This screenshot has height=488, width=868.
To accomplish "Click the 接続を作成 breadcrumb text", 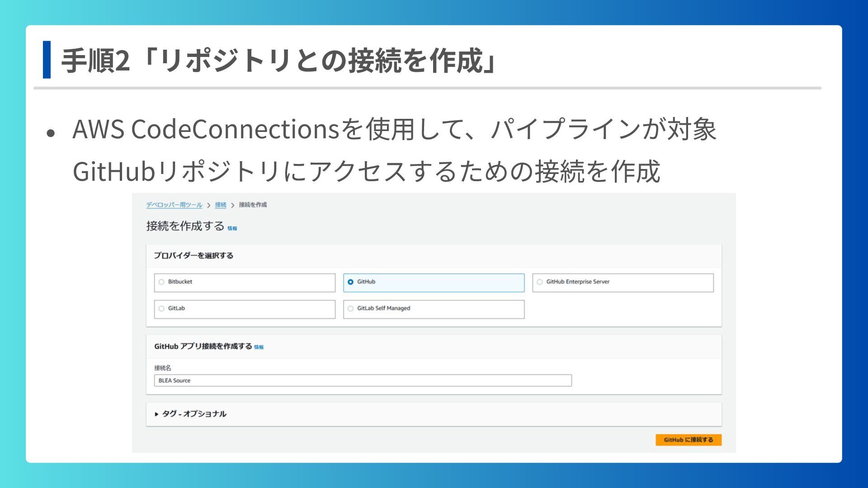I will 253,205.
